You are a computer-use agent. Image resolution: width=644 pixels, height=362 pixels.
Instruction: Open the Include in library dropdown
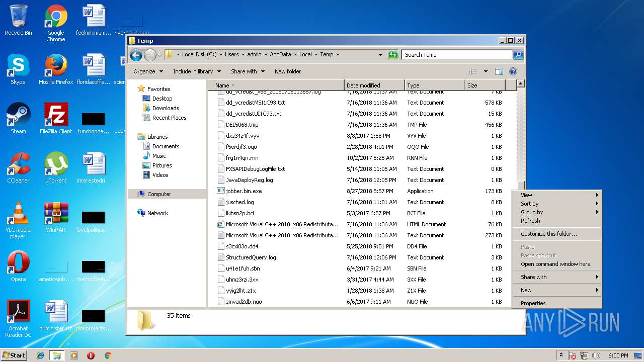coord(197,71)
